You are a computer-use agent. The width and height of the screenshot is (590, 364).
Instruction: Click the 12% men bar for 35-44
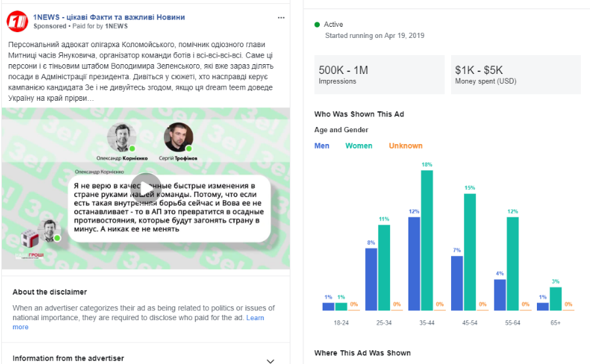click(x=414, y=263)
